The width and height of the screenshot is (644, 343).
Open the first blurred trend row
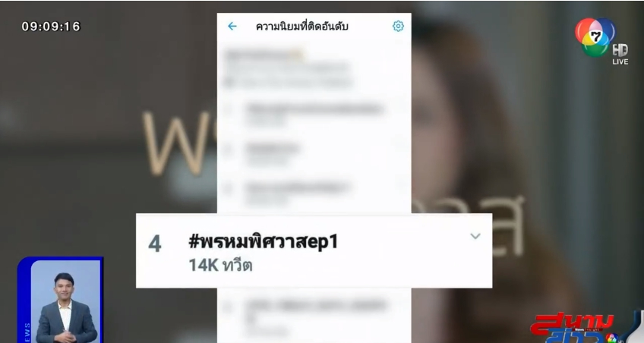pyautogui.click(x=314, y=113)
